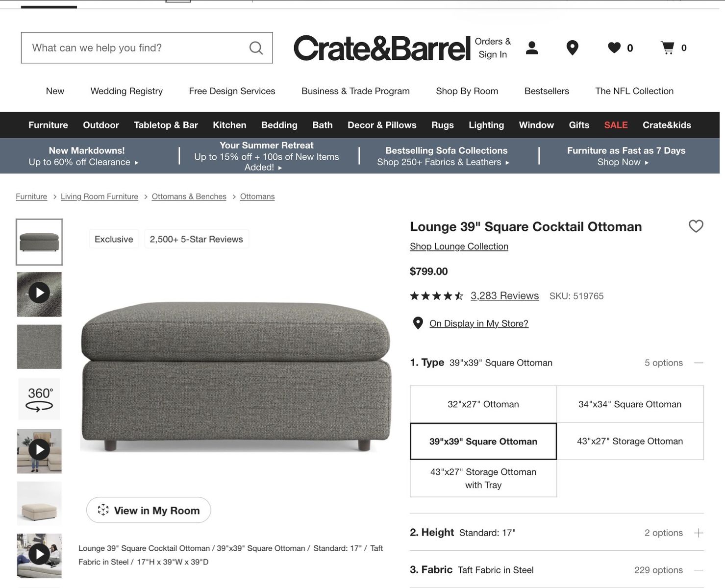Click the store locator pin icon
The image size is (725, 588).
pos(572,48)
